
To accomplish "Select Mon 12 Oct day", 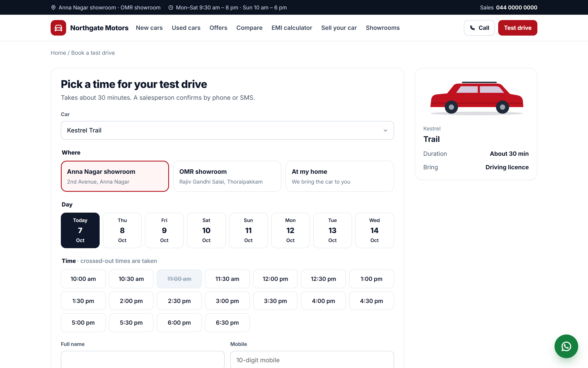I will (290, 230).
